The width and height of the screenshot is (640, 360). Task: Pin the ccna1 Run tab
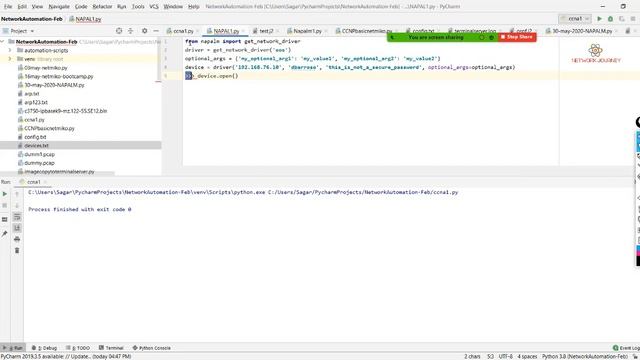(x=4, y=234)
